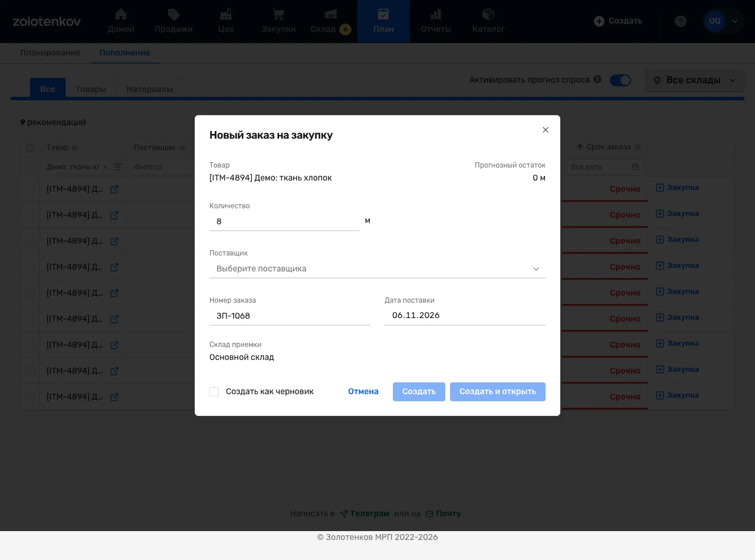Switch to the Пополнение tab

tap(124, 53)
